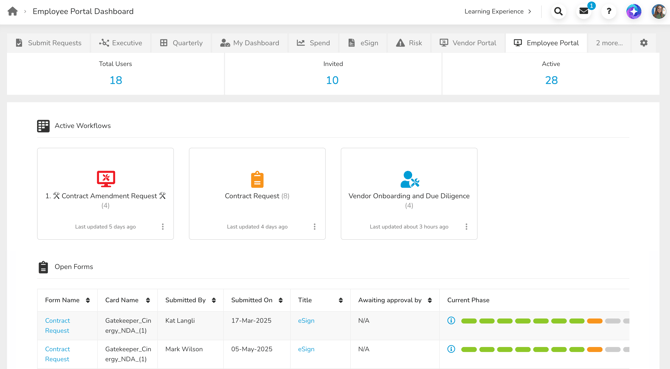The height and width of the screenshot is (369, 670).
Task: Open the help question mark icon
Action: [x=609, y=12]
